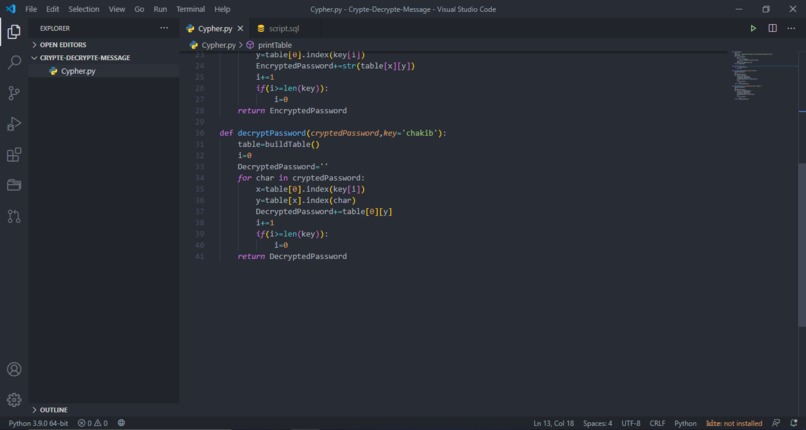The width and height of the screenshot is (806, 430).
Task: Open the Extensions view
Action: (14, 155)
